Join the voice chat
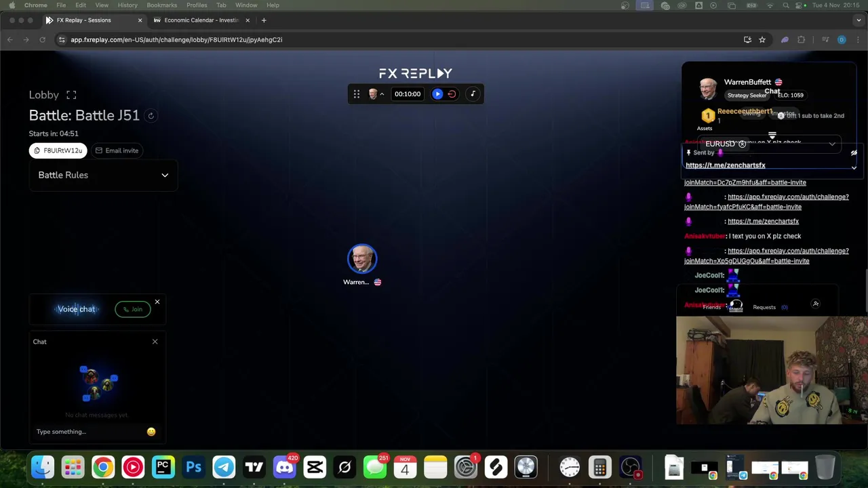This screenshot has width=868, height=488. tap(133, 309)
